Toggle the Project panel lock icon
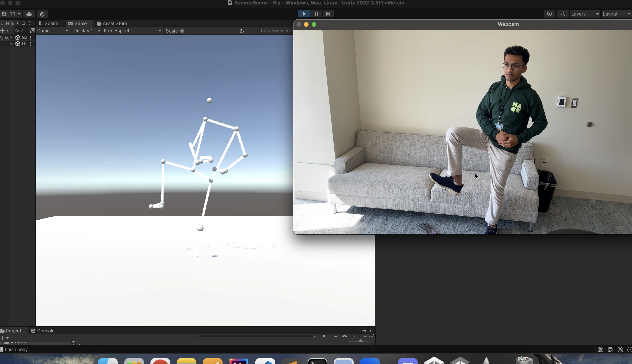This screenshot has height=364, width=632. coord(364,330)
